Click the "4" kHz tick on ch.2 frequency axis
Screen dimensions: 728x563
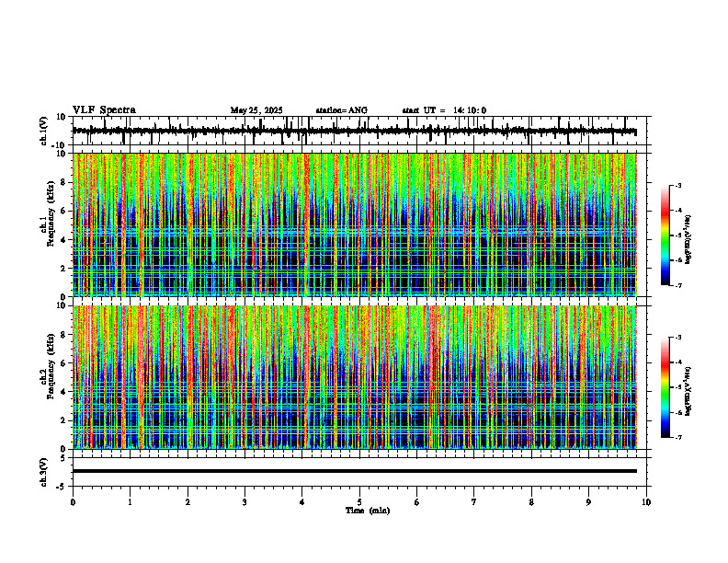tap(64, 392)
